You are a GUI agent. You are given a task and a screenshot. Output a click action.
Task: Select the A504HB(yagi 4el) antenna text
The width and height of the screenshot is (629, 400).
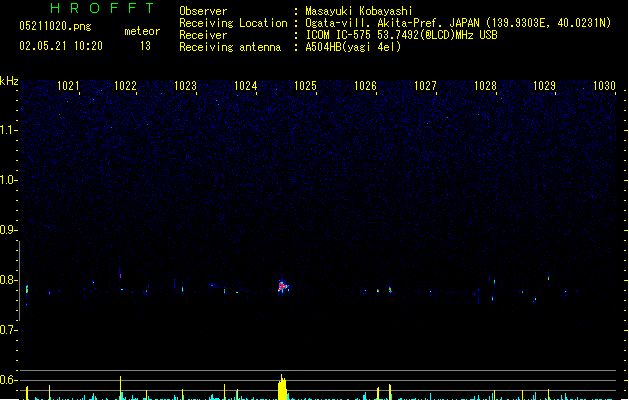pyautogui.click(x=353, y=47)
